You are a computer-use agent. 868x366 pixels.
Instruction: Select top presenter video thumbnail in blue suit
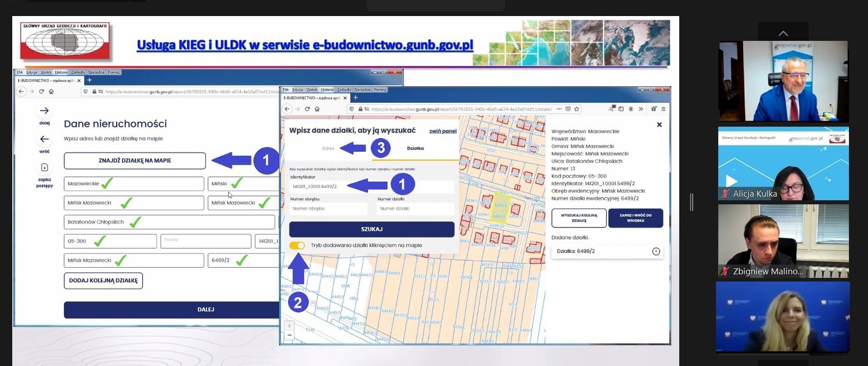point(783,81)
